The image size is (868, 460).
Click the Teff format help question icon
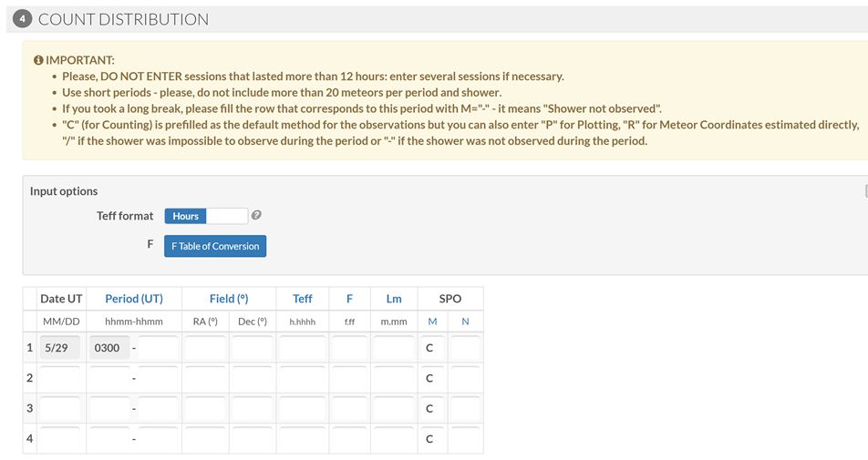255,215
